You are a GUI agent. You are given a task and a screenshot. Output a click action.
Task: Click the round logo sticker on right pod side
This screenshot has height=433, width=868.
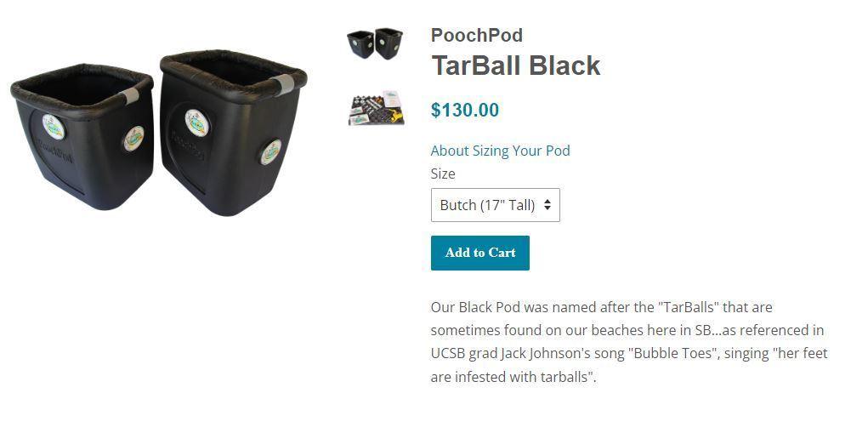270,152
